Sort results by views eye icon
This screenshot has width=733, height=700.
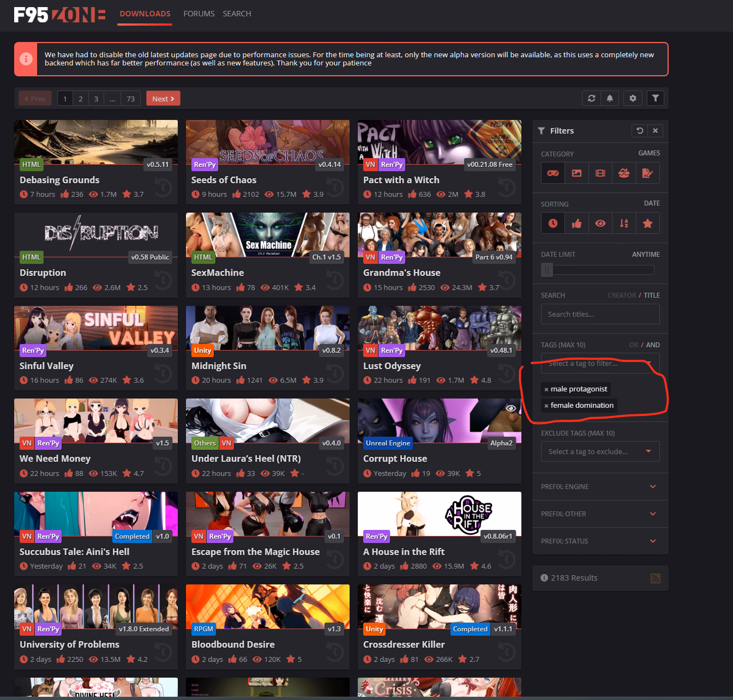click(x=600, y=224)
